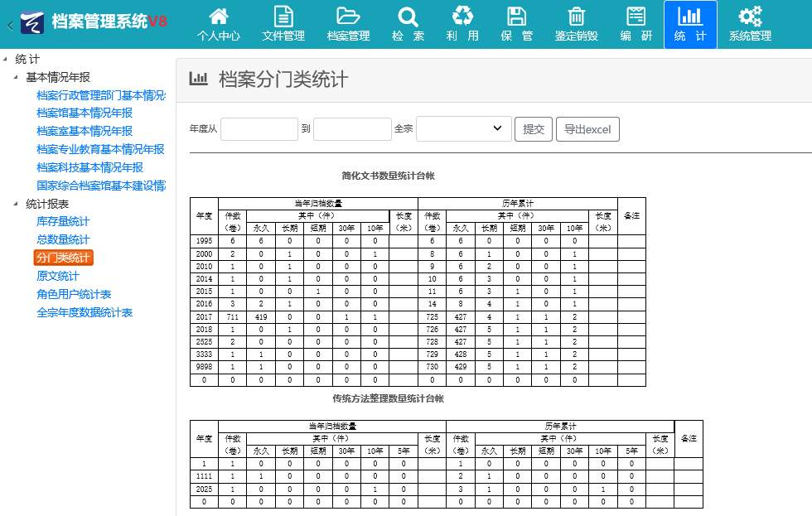This screenshot has width=812, height=516.
Task: Open 鉴定销毁 trash can icon
Action: (577, 17)
